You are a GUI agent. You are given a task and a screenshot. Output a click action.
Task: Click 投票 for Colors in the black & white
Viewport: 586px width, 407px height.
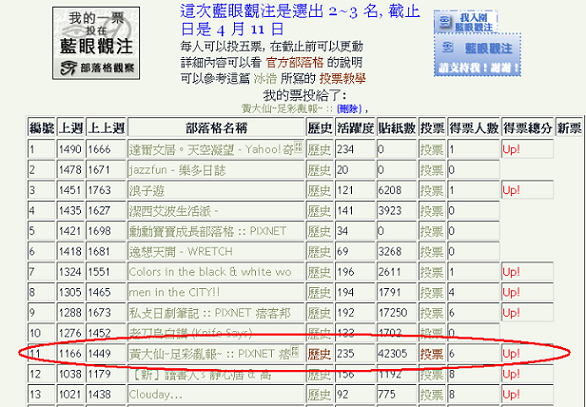[x=432, y=272]
